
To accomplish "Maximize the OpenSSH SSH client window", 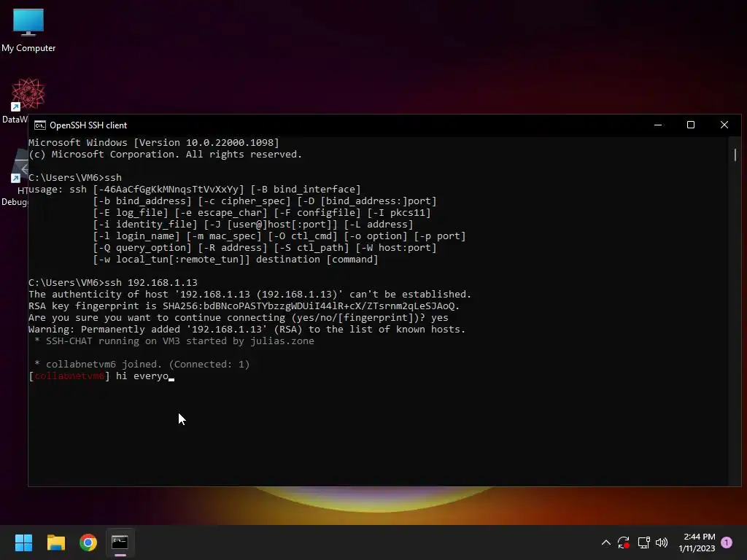I will (691, 125).
